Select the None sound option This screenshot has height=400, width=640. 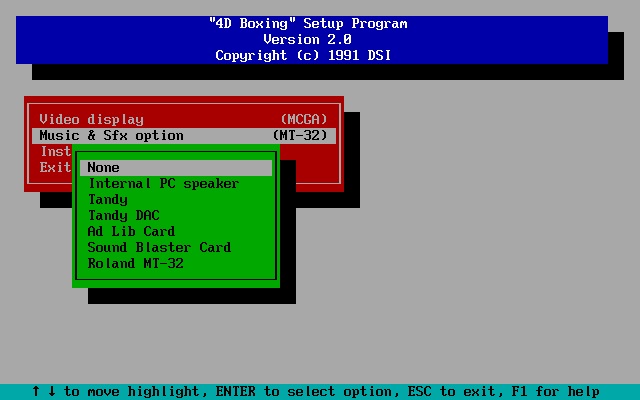pyautogui.click(x=104, y=167)
